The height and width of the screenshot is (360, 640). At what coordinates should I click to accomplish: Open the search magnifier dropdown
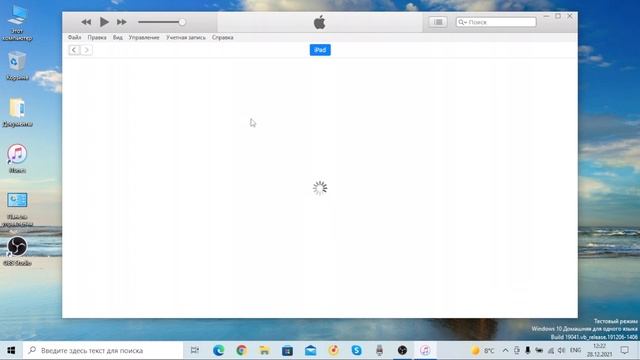point(462,22)
